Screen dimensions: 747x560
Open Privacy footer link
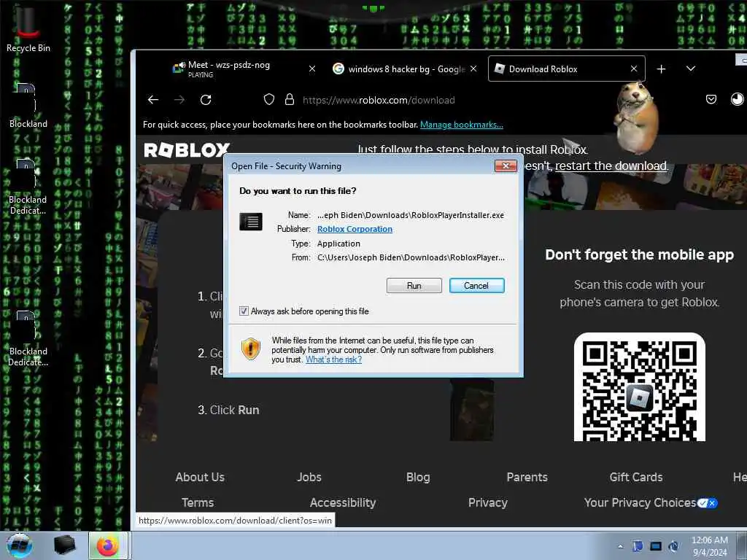click(488, 503)
